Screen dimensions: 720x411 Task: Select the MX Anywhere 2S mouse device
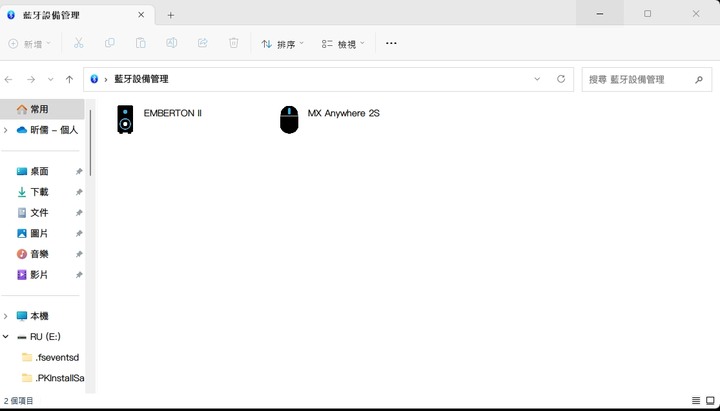(330, 119)
